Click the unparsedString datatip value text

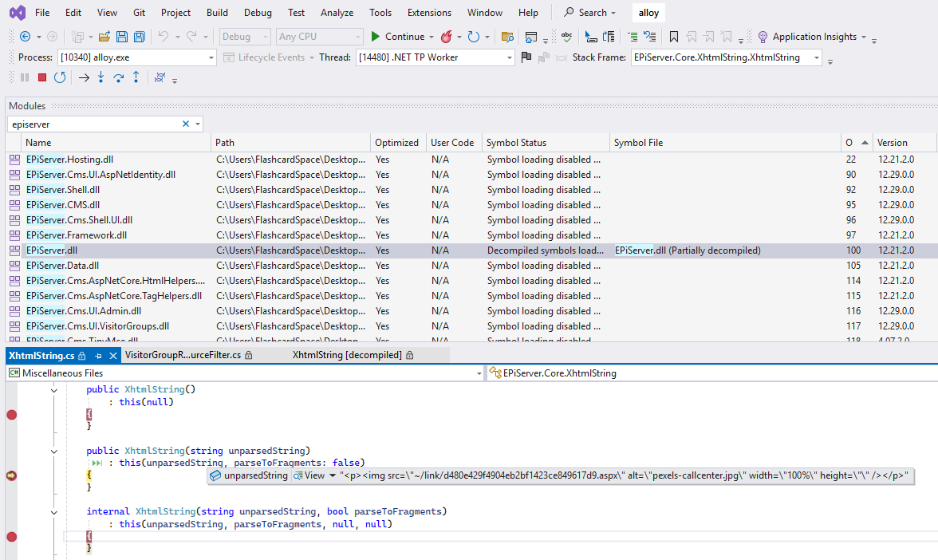(x=624, y=475)
